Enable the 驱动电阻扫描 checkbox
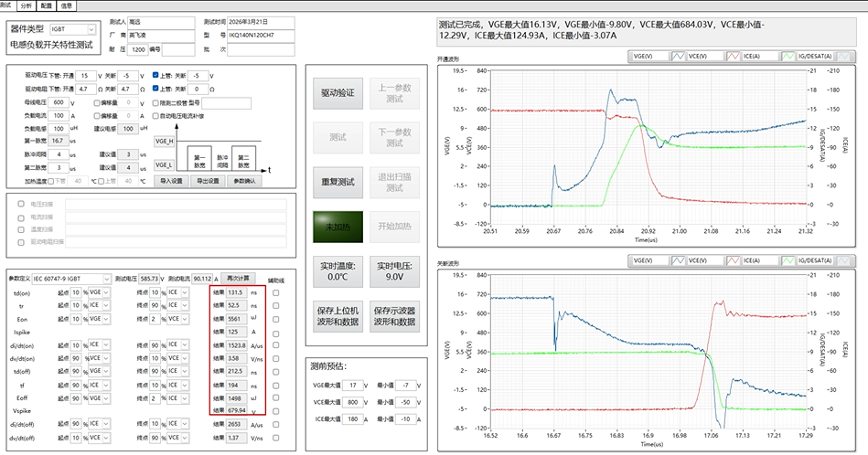The height and width of the screenshot is (455, 868). pos(21,242)
